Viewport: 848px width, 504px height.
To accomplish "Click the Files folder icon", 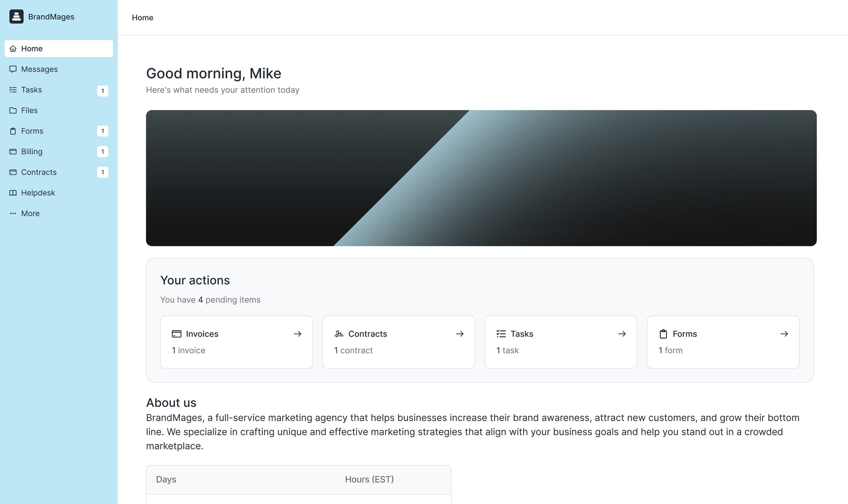I will click(x=13, y=111).
